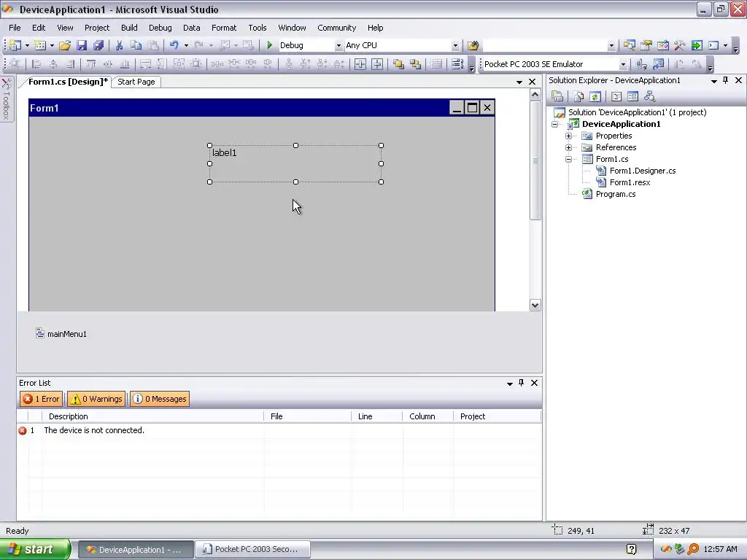
Task: Select Program.cs in Solution Explorer
Action: point(616,194)
